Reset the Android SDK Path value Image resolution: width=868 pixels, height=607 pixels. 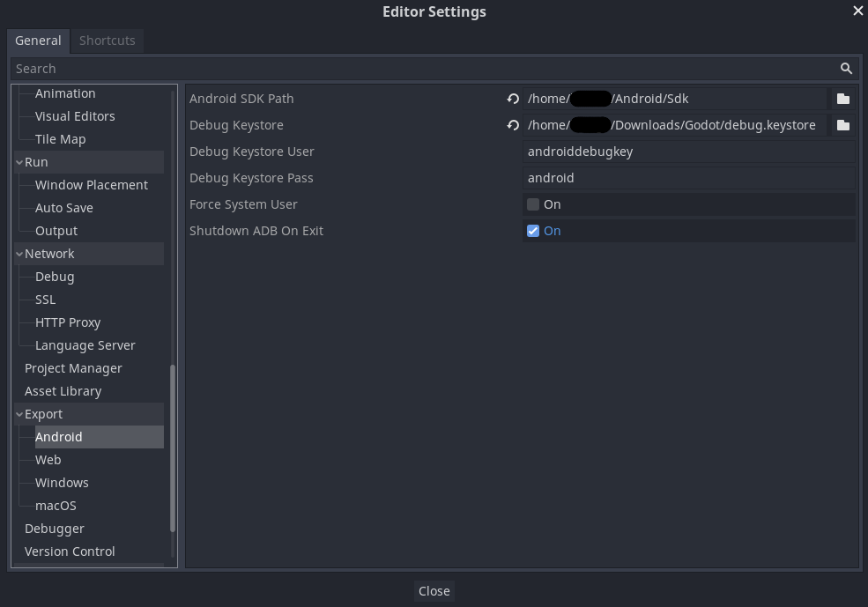point(513,99)
